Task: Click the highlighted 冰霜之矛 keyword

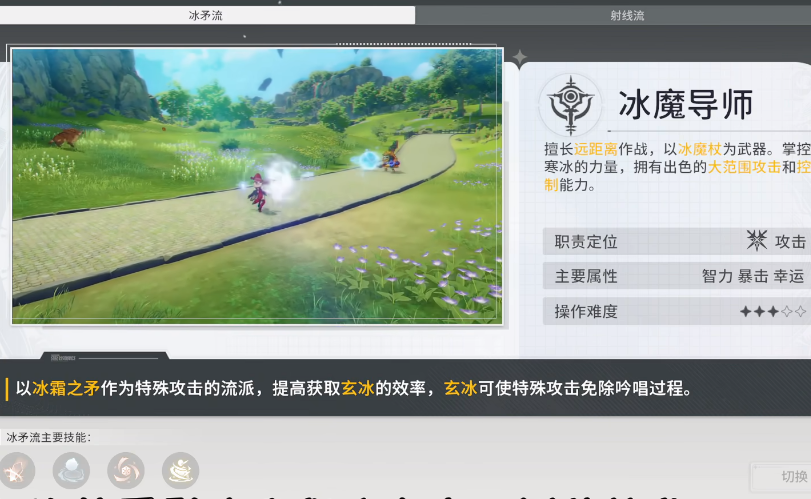Action: pyautogui.click(x=65, y=389)
